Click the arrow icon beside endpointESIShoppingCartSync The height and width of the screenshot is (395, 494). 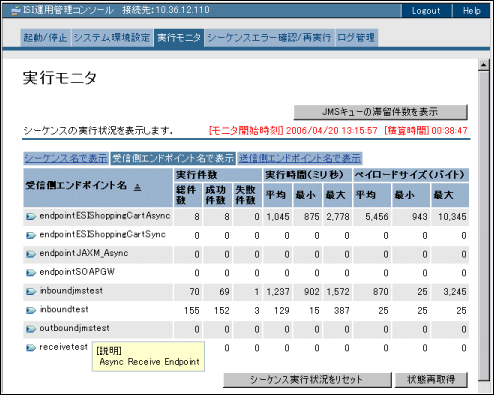(31, 236)
